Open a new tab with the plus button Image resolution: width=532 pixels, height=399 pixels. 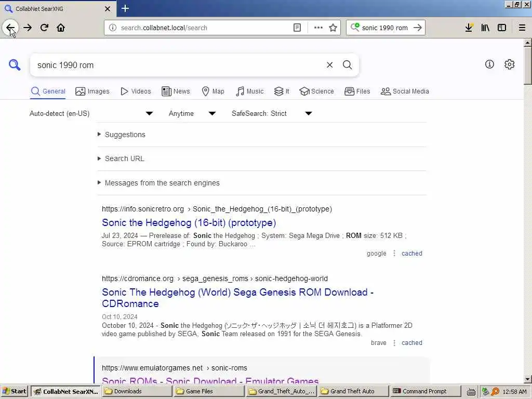point(125,8)
